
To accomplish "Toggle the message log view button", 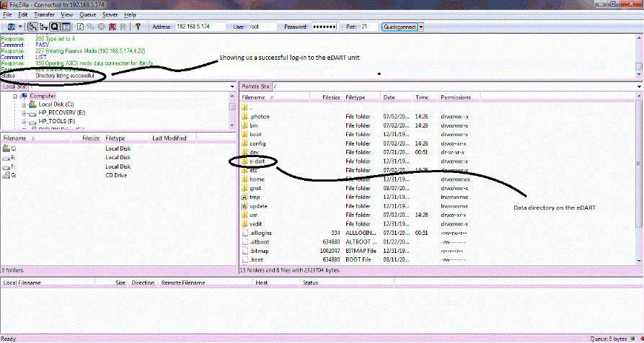I will pyautogui.click(x=66, y=27).
